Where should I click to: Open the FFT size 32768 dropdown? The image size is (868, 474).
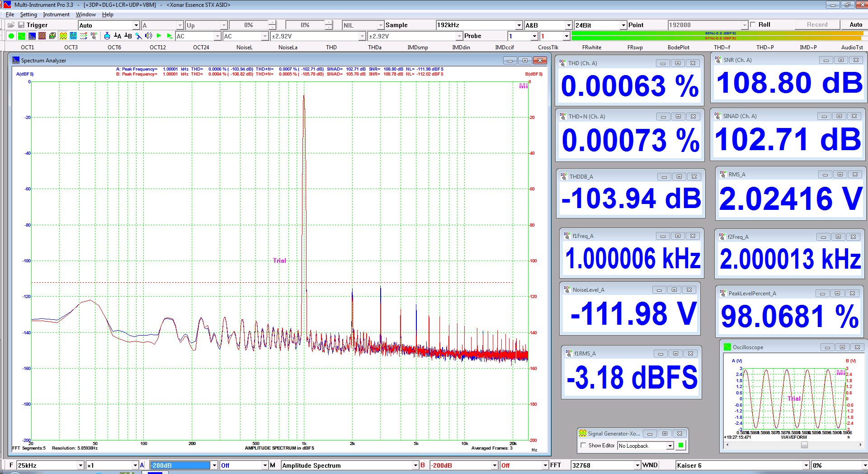tap(637, 465)
